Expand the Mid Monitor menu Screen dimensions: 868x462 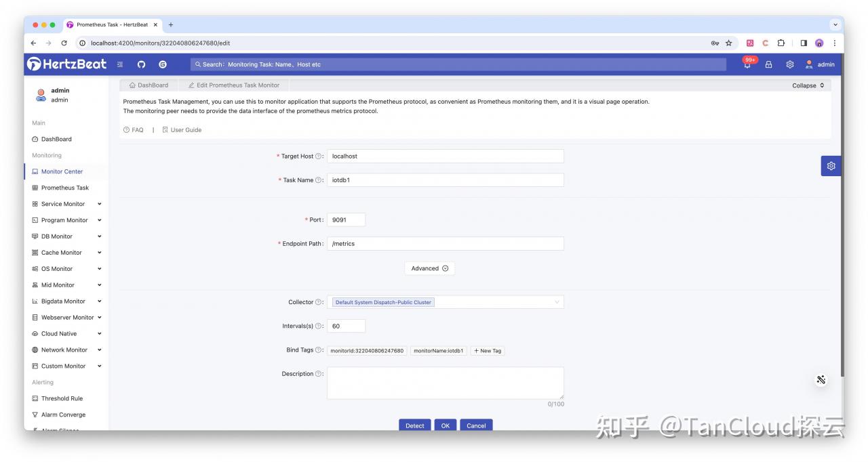tap(66, 285)
